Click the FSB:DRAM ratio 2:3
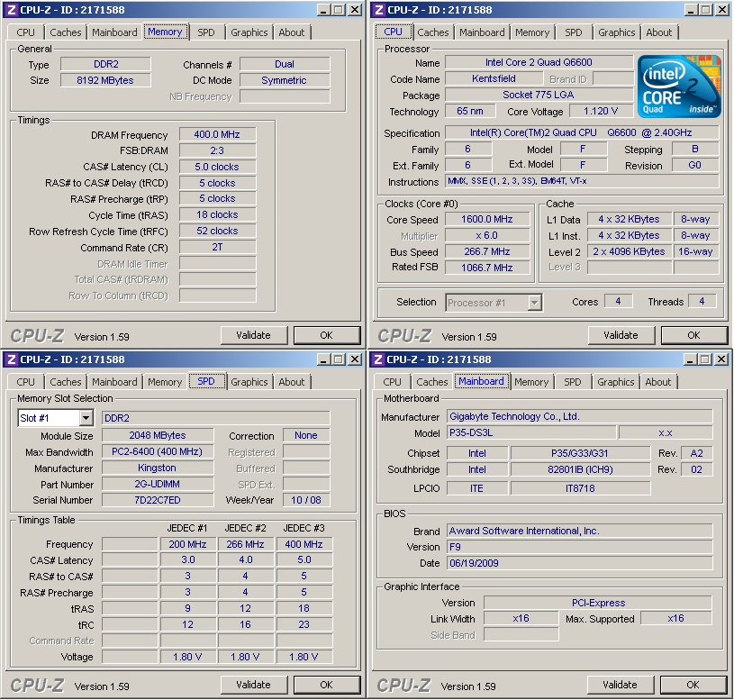Image resolution: width=734 pixels, height=700 pixels. (x=217, y=150)
